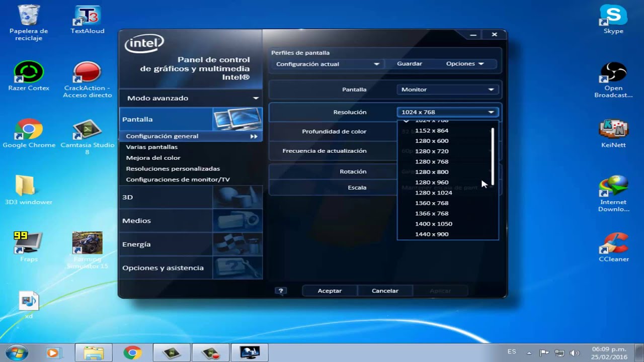The width and height of the screenshot is (644, 362).
Task: Open the Farming Simulator 15 shortcut
Action: (x=87, y=250)
